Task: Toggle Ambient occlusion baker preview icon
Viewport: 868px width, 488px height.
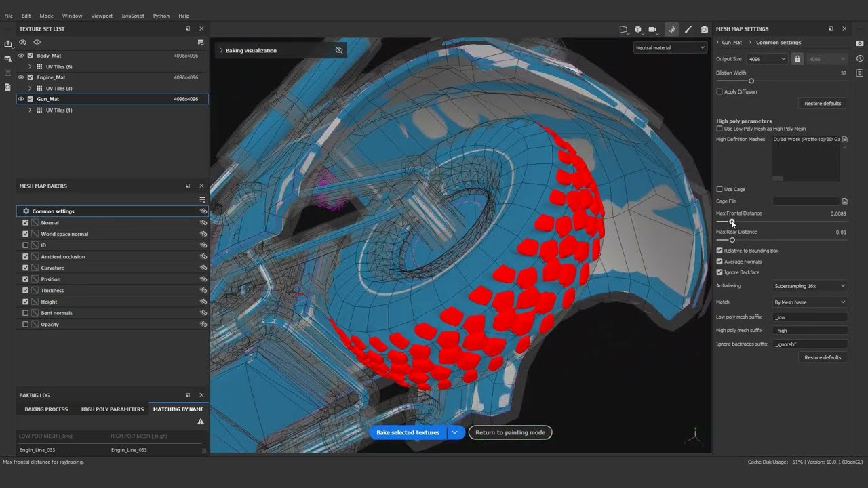Action: [x=203, y=256]
